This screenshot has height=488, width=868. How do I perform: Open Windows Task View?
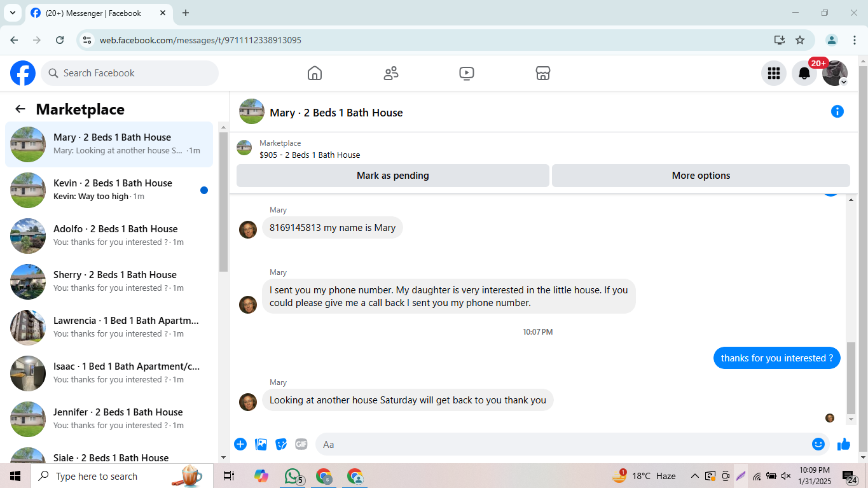click(x=229, y=476)
